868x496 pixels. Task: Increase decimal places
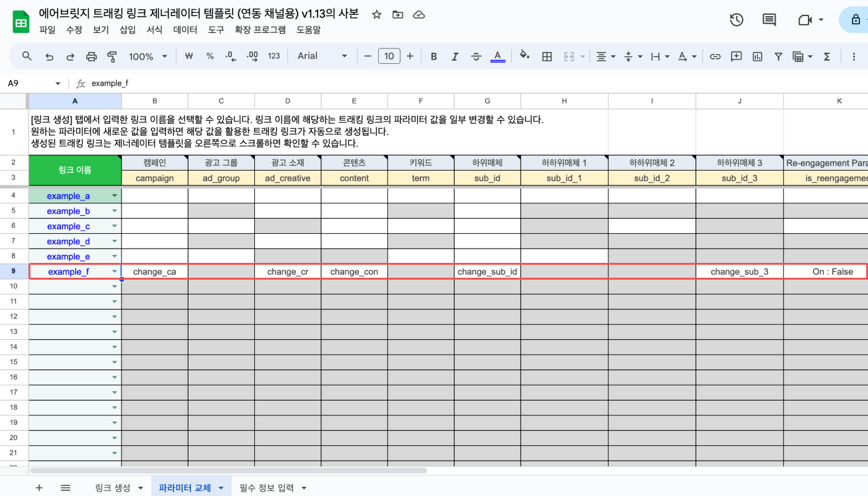pyautogui.click(x=252, y=56)
